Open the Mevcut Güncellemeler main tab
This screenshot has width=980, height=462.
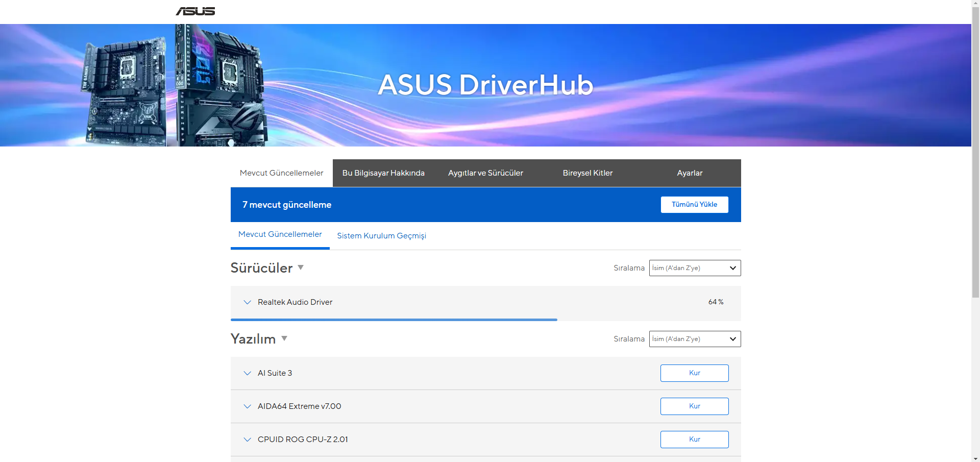(282, 173)
